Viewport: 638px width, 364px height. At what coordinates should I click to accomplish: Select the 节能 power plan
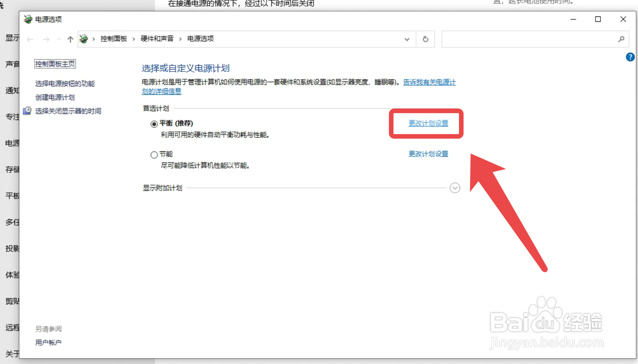[154, 154]
